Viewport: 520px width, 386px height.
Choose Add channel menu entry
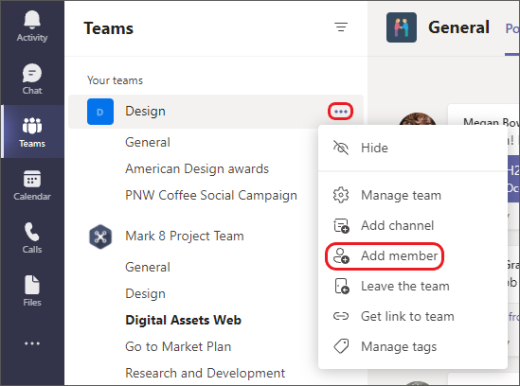(x=413, y=226)
